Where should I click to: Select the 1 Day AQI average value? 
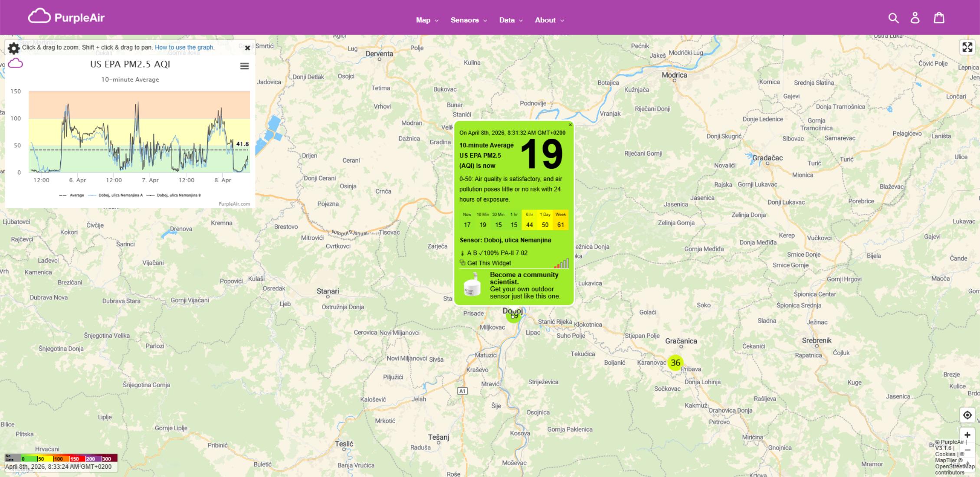(x=545, y=225)
